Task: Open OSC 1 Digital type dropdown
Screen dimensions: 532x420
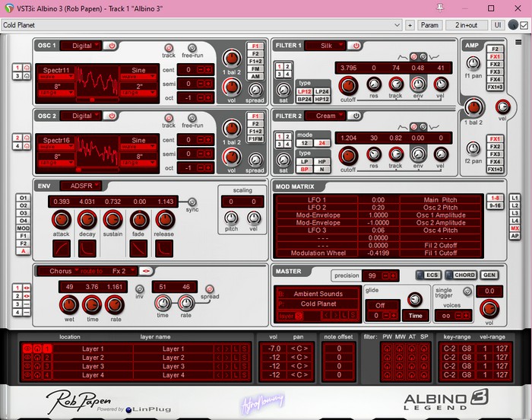Action: (81, 46)
